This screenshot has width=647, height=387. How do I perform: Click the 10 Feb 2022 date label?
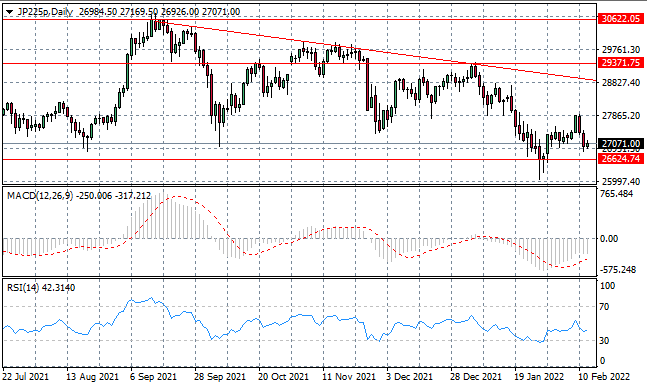click(604, 377)
